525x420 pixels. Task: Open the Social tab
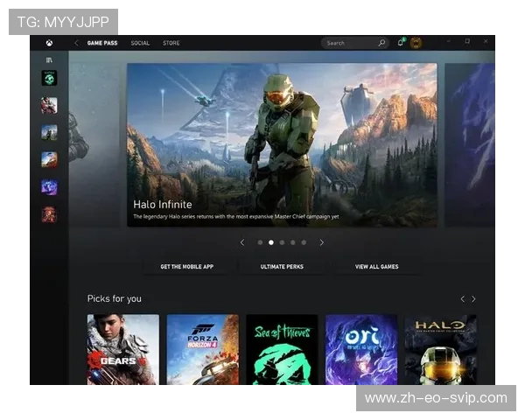(140, 42)
